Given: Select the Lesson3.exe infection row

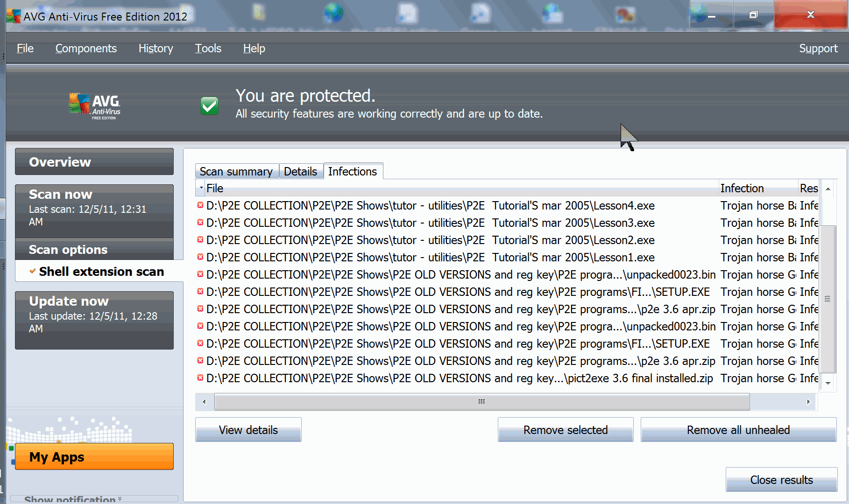Looking at the screenshot, I should (508, 223).
